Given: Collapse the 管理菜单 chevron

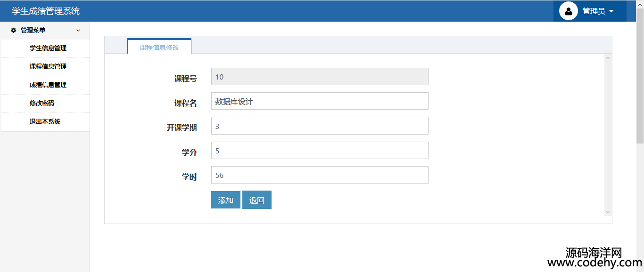Looking at the screenshot, I should (78, 31).
